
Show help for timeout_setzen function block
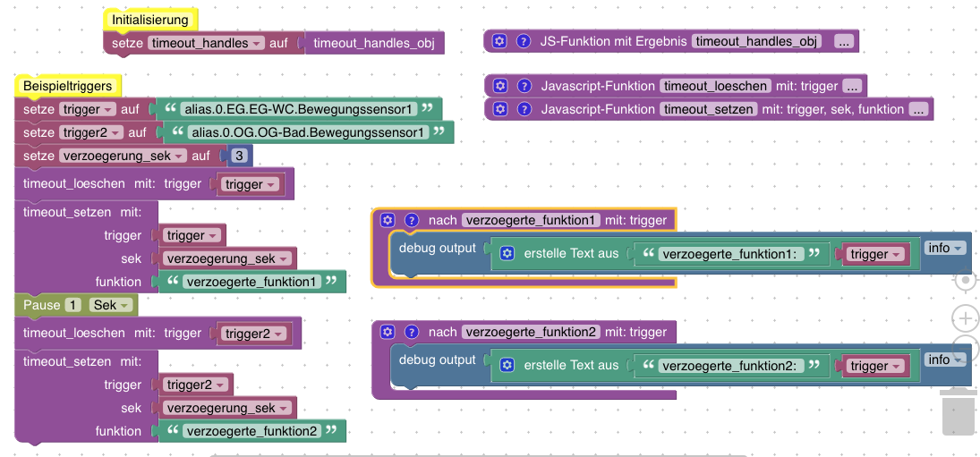(524, 109)
